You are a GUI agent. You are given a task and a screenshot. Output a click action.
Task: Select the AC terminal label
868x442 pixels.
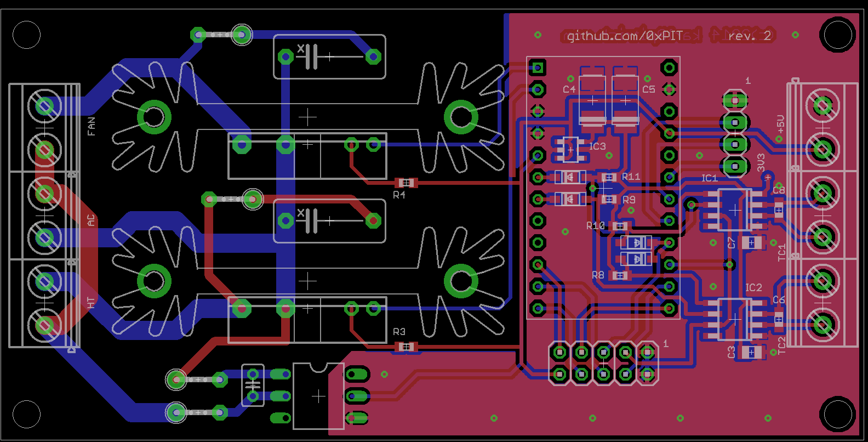pyautogui.click(x=91, y=220)
